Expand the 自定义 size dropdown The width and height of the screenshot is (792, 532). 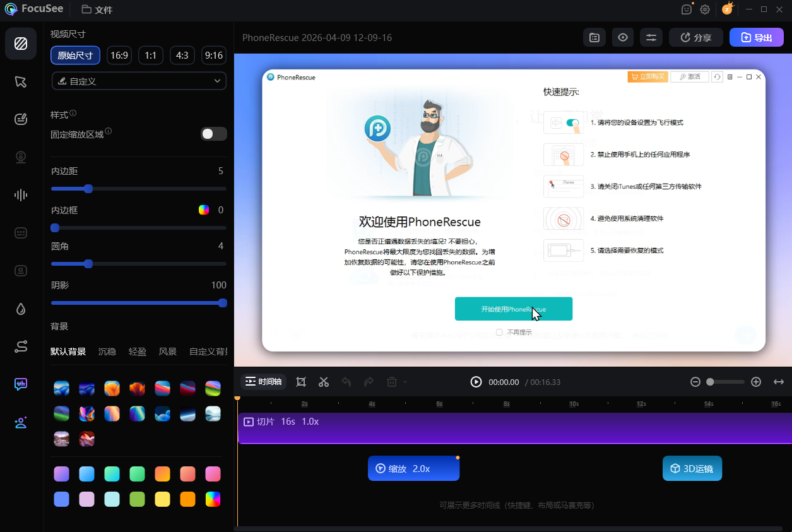139,81
